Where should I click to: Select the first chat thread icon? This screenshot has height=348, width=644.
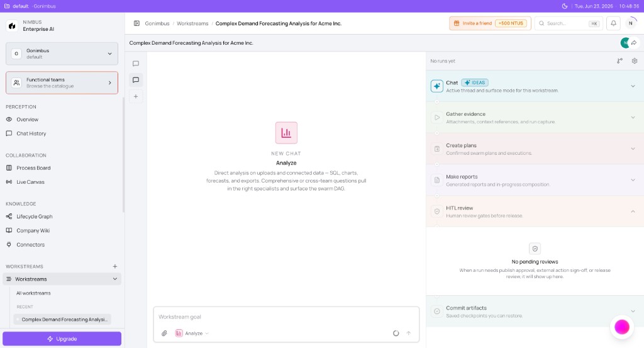point(136,64)
